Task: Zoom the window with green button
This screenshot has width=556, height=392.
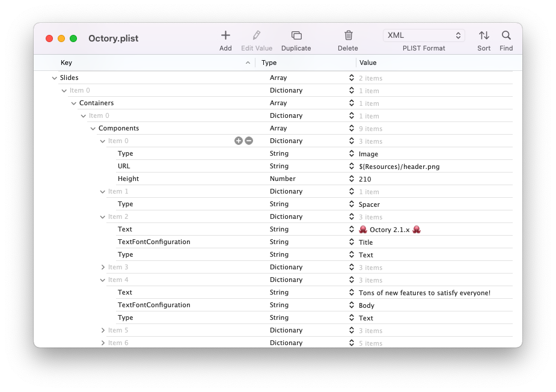Action: coord(73,38)
